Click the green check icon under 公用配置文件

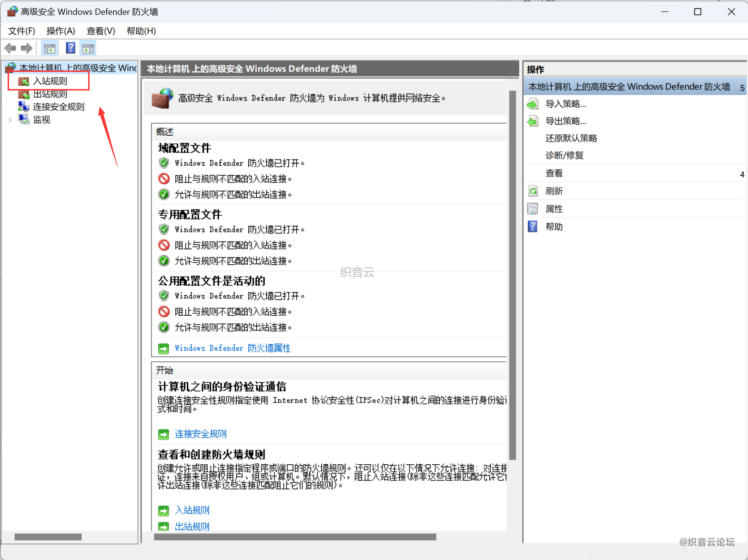(164, 327)
